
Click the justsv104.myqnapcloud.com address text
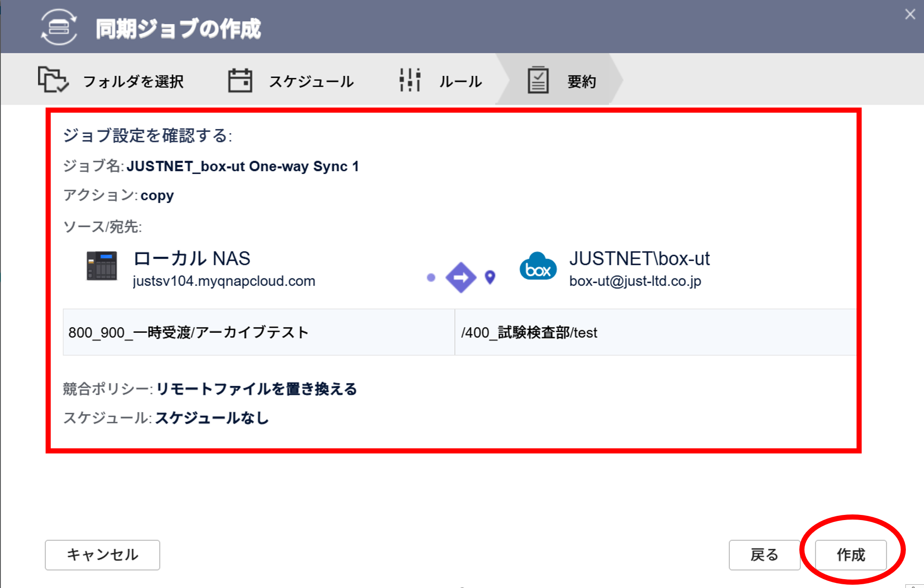click(x=224, y=281)
